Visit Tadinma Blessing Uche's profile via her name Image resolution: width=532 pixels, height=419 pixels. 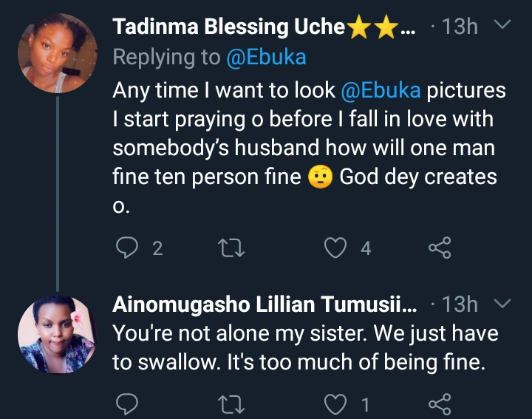(229, 27)
